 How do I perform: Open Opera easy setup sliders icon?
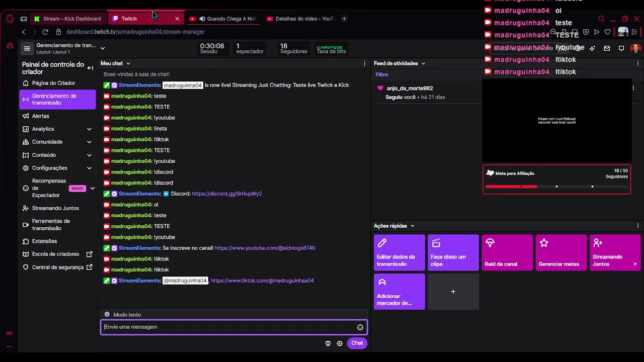[x=634, y=32]
